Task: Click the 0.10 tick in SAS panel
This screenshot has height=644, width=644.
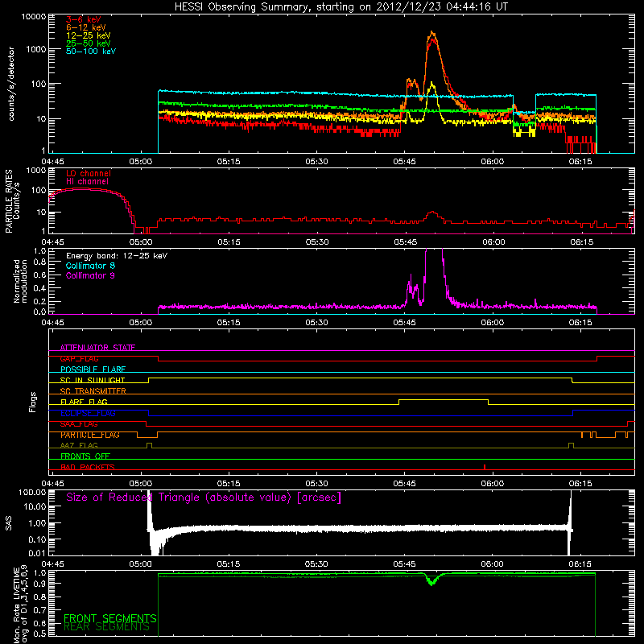Action: pyautogui.click(x=37, y=539)
